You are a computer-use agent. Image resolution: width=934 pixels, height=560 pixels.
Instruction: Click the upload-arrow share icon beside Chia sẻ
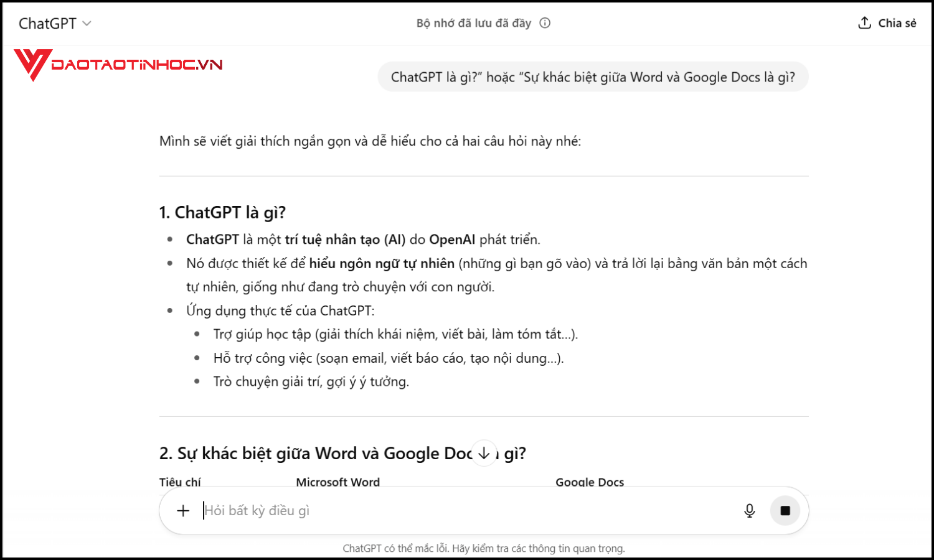[864, 22]
